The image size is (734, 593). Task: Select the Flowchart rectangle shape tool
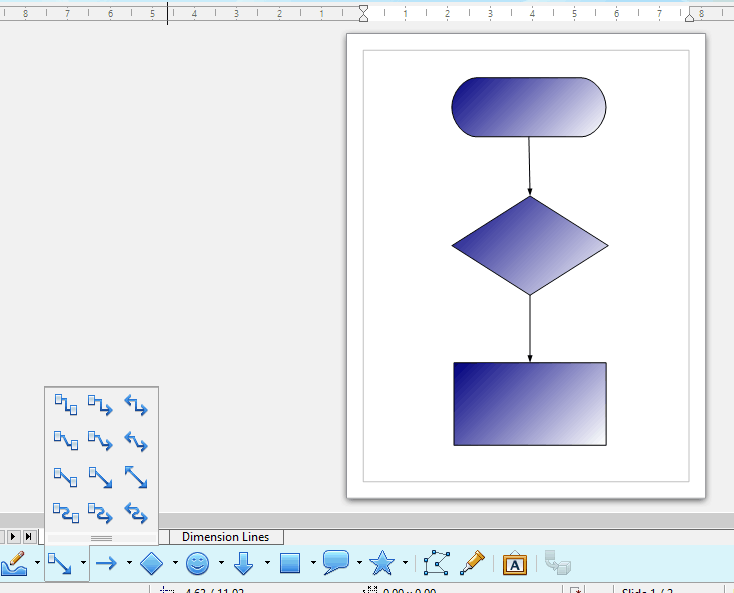point(290,563)
